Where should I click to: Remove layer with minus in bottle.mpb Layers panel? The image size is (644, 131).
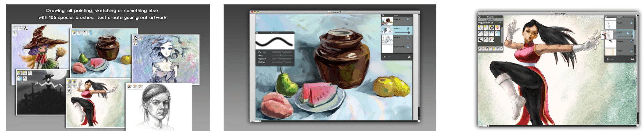tap(389, 57)
